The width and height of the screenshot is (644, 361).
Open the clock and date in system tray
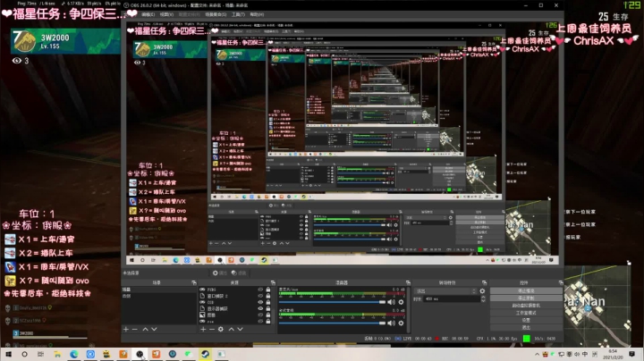pos(613,354)
